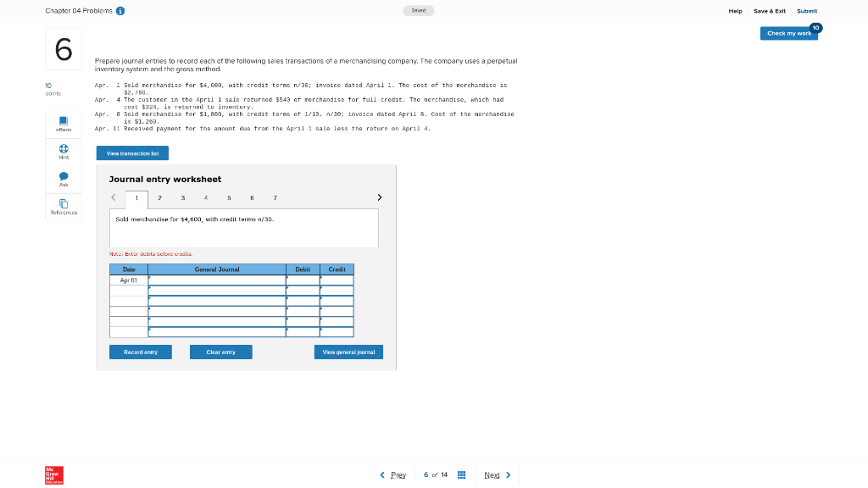Click the Record entry button
The width and height of the screenshot is (868, 488).
(x=140, y=352)
